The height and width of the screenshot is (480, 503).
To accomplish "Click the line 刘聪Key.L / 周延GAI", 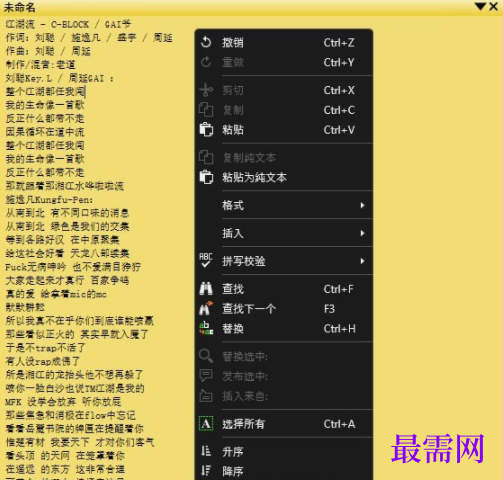I will pyautogui.click(x=60, y=78).
